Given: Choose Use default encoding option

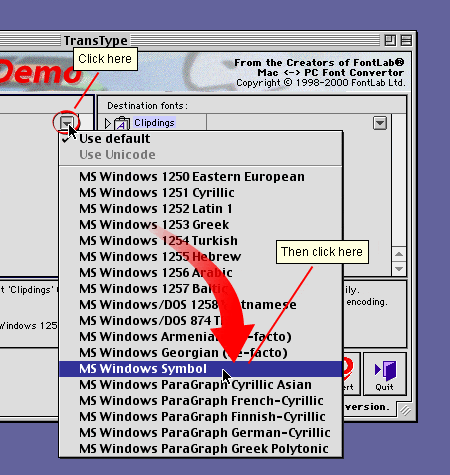Looking at the screenshot, I should [201, 139].
